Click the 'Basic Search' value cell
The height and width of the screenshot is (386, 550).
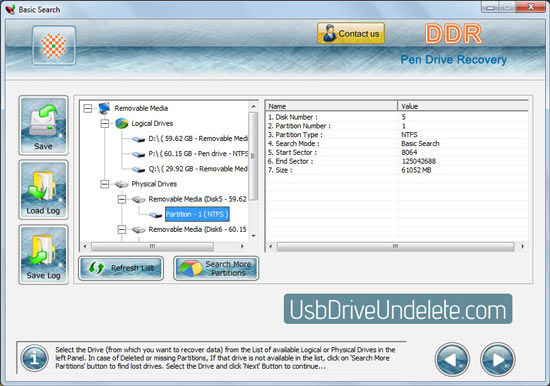pos(420,144)
